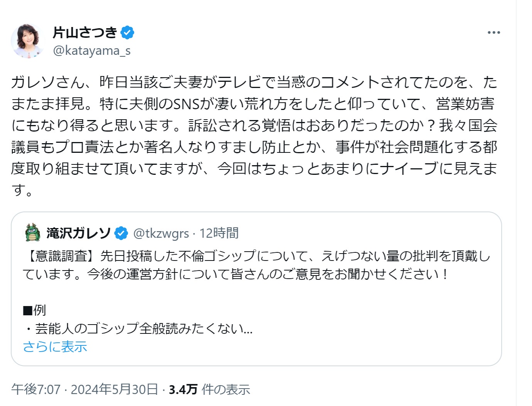Click 片山さつき's profile avatar photo
Screen dimensions: 532x406
click(x=28, y=41)
